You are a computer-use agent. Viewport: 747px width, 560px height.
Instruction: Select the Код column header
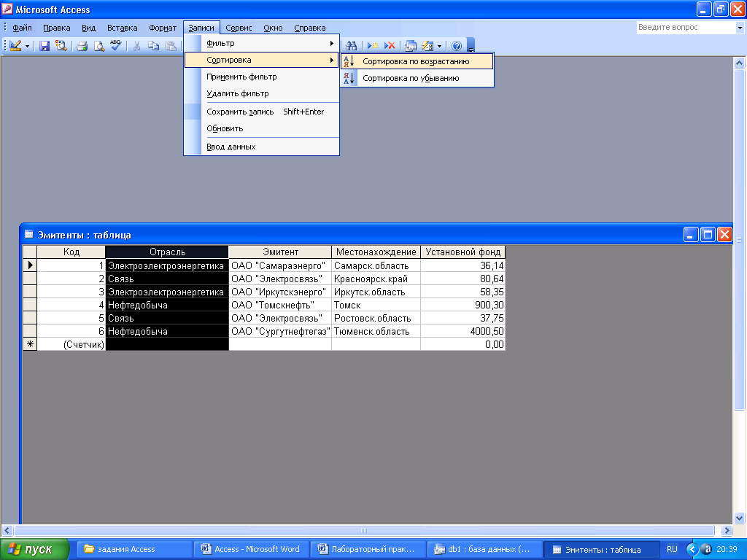pos(71,252)
